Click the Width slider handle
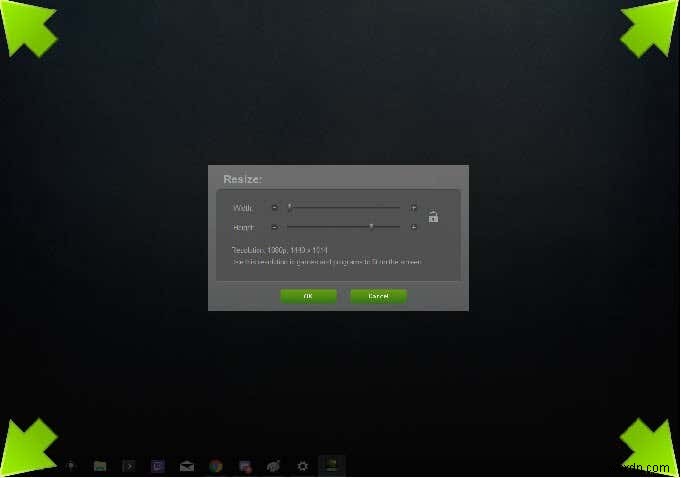 (290, 207)
